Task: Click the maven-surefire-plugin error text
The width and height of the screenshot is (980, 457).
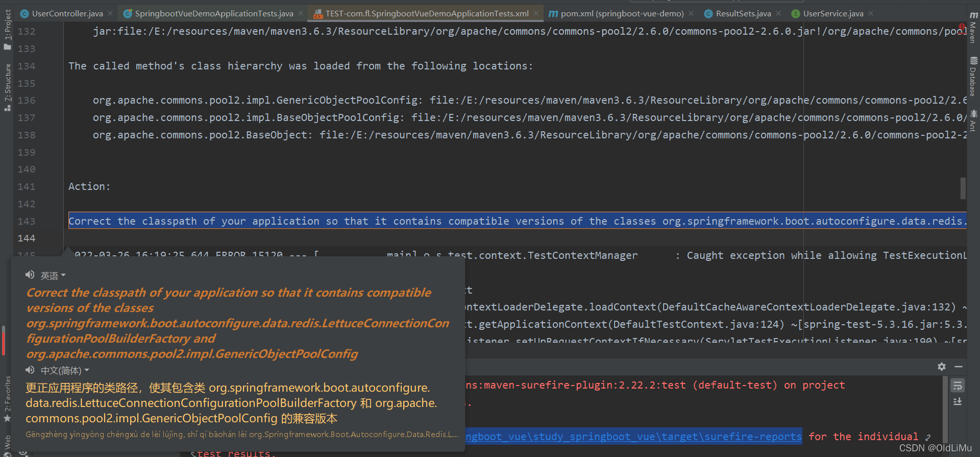Action: tap(655, 386)
